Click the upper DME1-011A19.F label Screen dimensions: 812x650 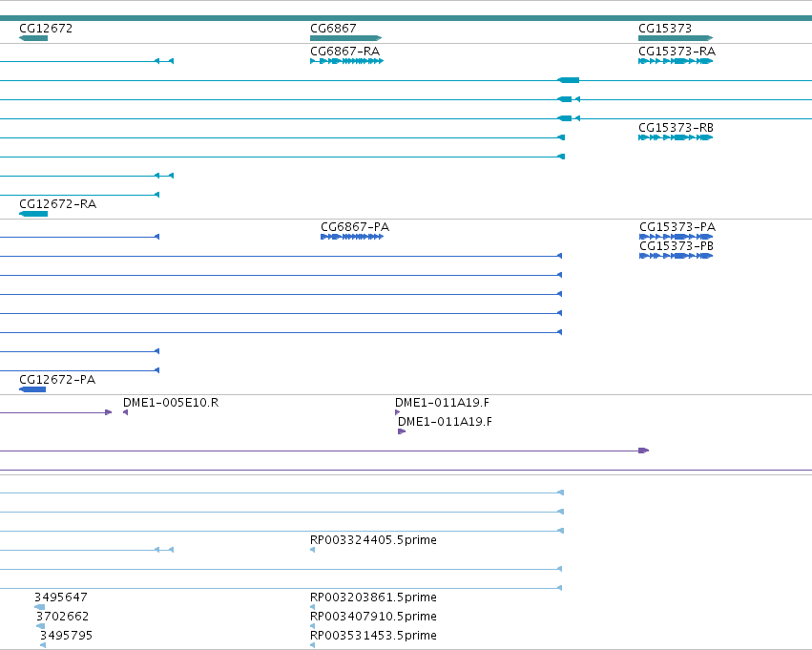click(442, 402)
